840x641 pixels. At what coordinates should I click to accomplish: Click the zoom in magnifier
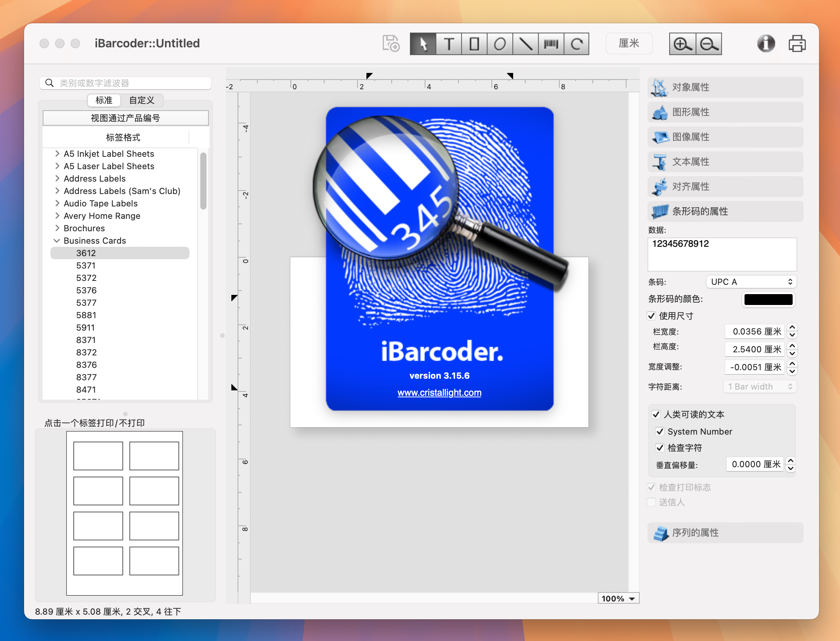(x=683, y=44)
